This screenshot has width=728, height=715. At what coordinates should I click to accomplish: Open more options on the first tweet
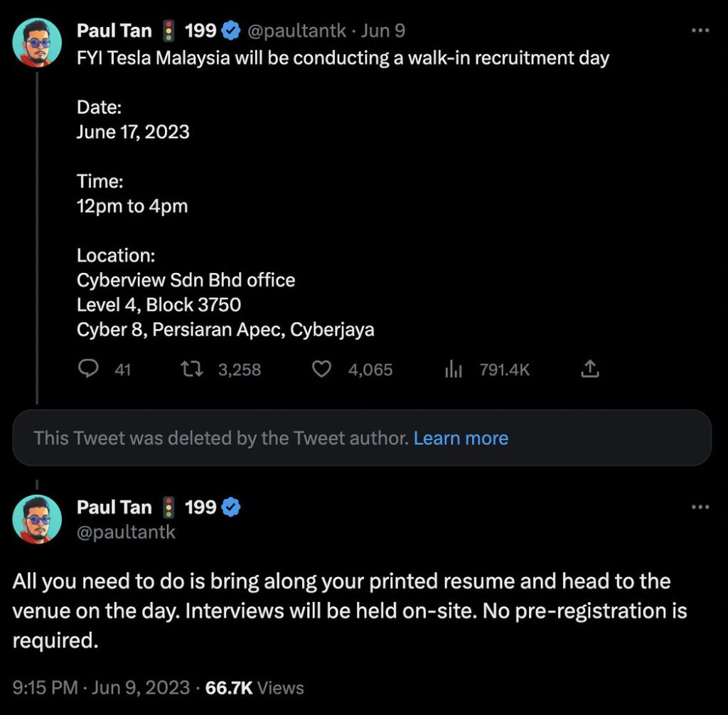click(700, 31)
